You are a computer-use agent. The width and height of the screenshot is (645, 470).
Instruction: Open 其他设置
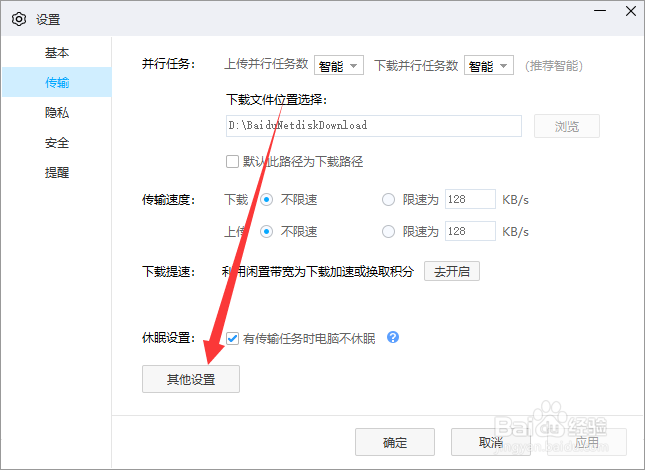[191, 379]
